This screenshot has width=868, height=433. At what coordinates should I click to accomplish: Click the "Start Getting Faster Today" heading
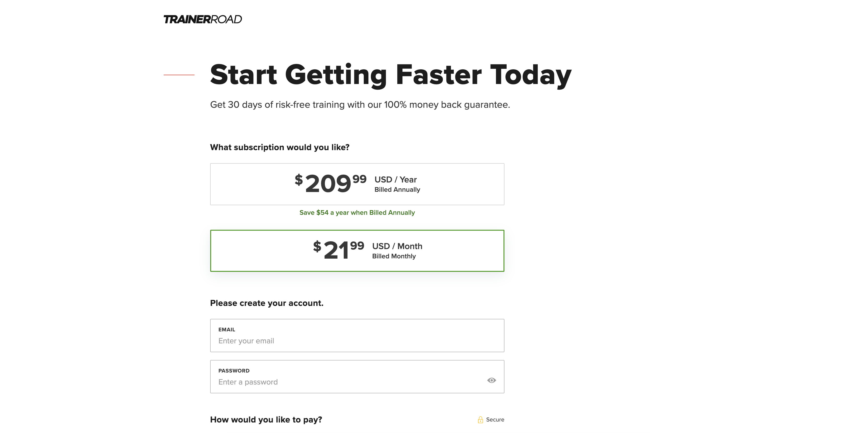pos(390,75)
